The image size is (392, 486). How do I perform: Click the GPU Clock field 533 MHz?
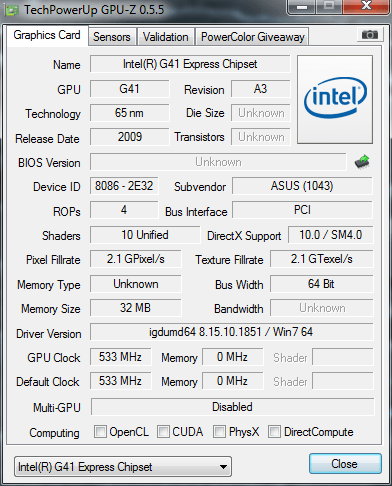120,357
